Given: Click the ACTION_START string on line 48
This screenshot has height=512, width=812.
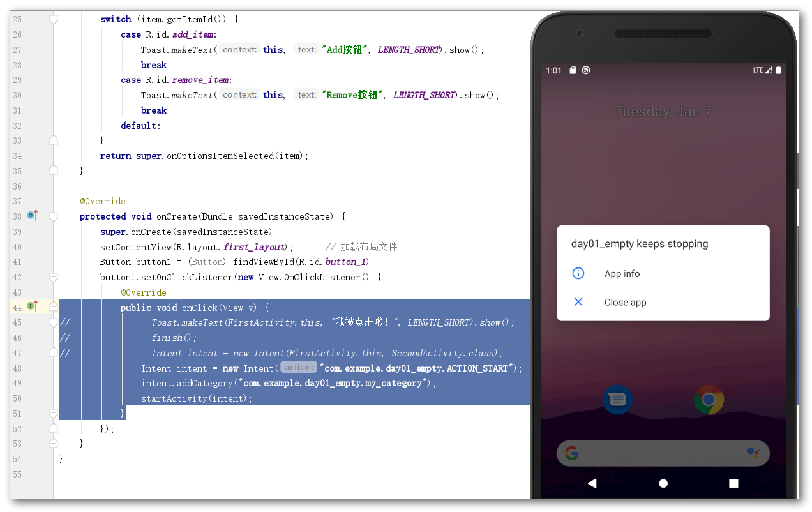Looking at the screenshot, I should tap(417, 368).
